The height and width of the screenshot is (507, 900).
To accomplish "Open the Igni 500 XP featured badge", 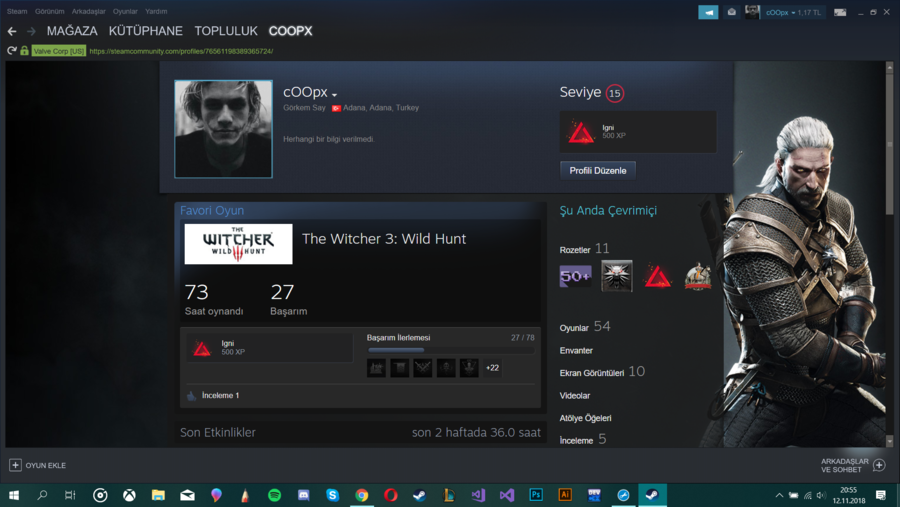I will [x=638, y=132].
